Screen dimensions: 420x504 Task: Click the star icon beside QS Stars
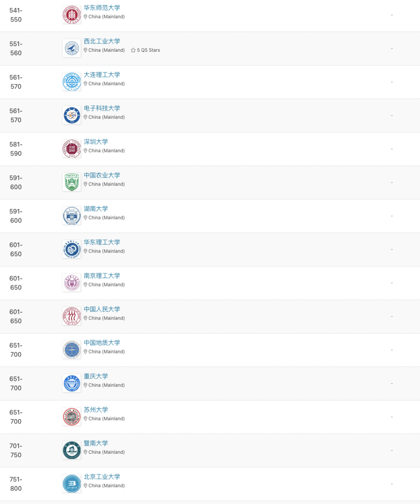(x=133, y=50)
